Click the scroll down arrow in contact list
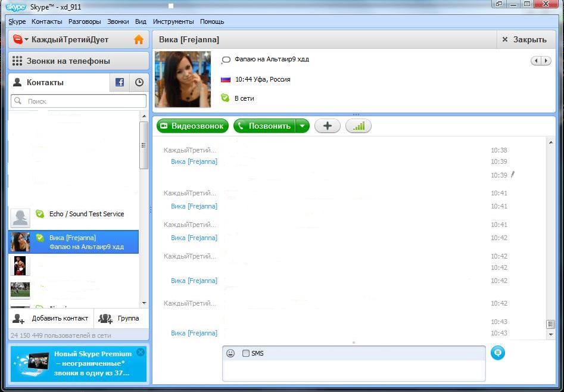Image resolution: width=564 pixels, height=392 pixels. (144, 303)
